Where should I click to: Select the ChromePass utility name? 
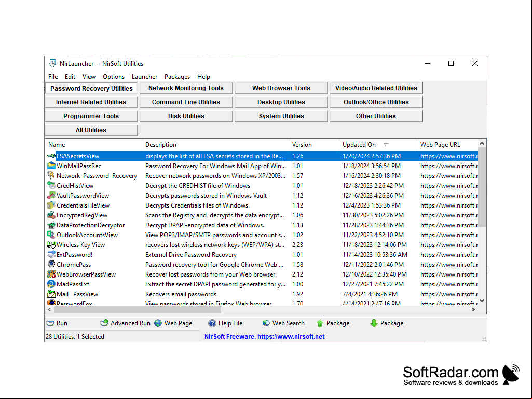pyautogui.click(x=74, y=265)
